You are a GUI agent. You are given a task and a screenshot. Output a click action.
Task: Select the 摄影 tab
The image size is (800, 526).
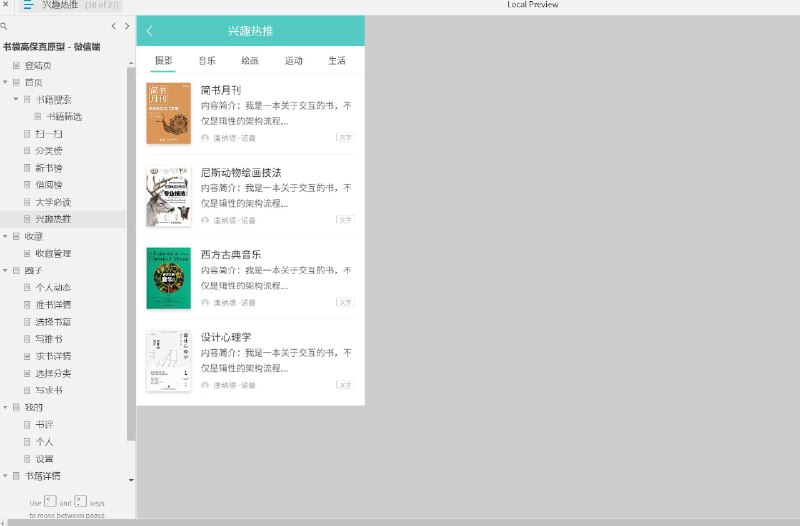[164, 60]
